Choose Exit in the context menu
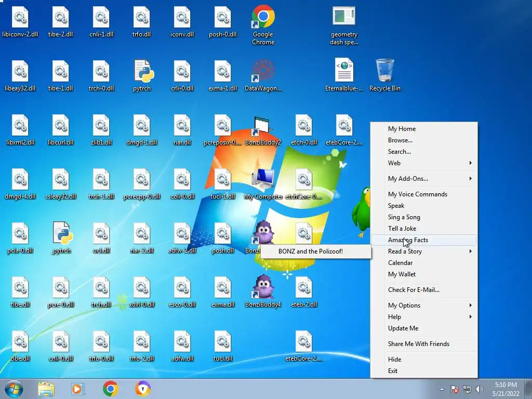 tap(424, 371)
